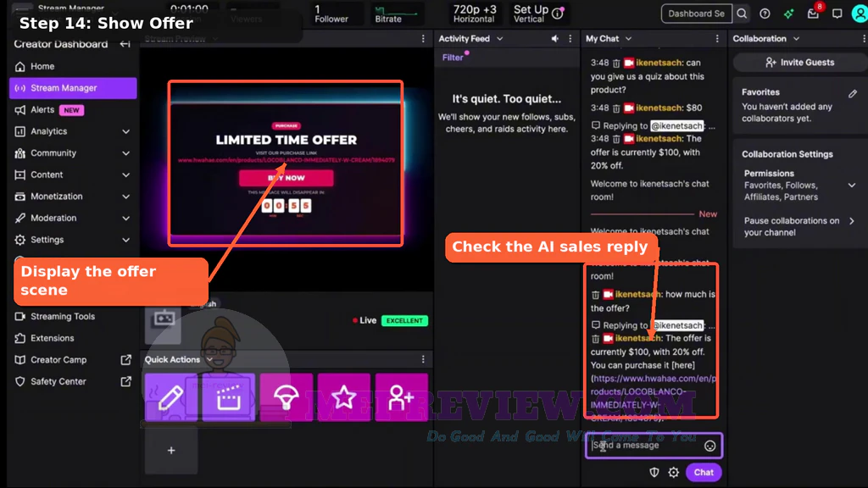Image resolution: width=868 pixels, height=488 pixels.
Task: Click the @ikenetsach reply mention at 3:48
Action: tap(676, 125)
